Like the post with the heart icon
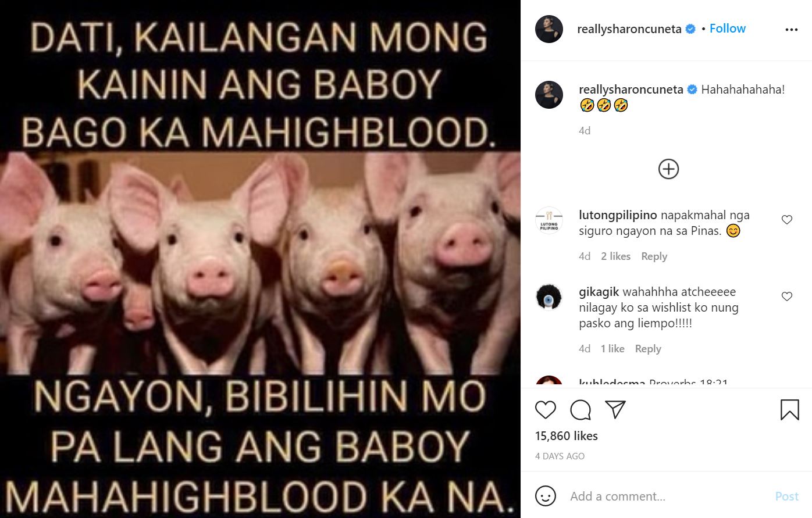 tap(545, 410)
